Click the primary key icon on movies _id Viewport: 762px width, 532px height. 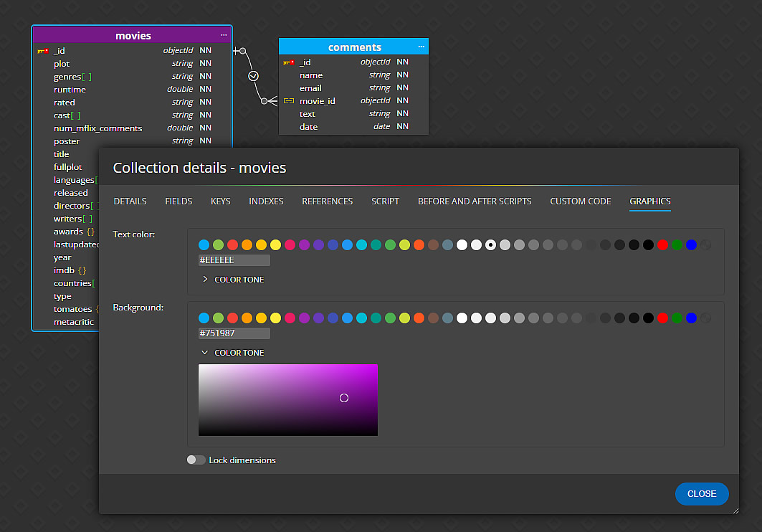(42, 51)
